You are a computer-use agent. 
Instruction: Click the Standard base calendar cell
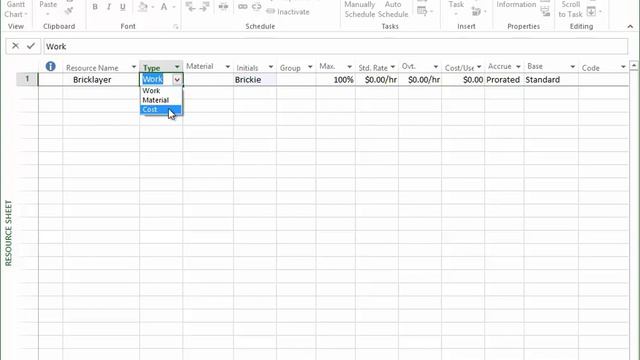[x=551, y=80]
